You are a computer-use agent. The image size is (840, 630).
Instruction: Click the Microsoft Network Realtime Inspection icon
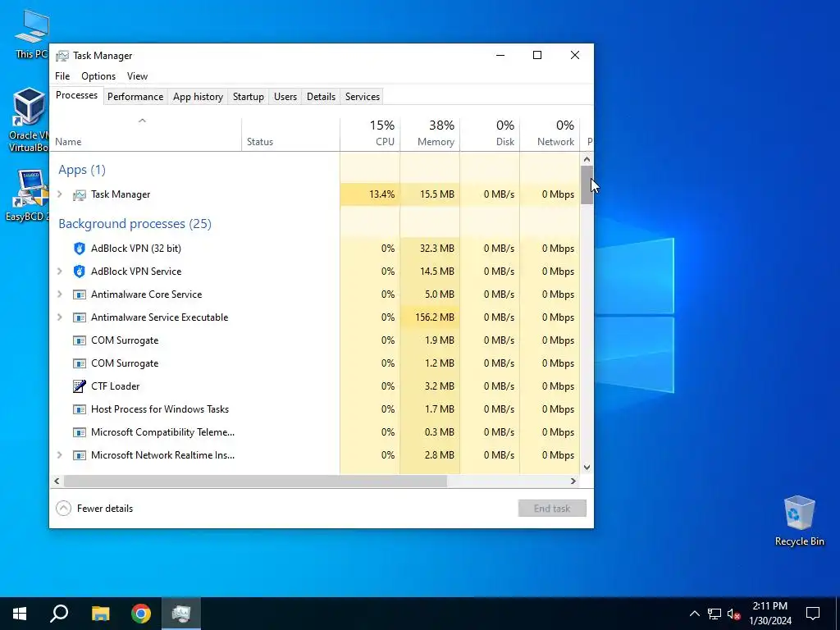pos(80,455)
